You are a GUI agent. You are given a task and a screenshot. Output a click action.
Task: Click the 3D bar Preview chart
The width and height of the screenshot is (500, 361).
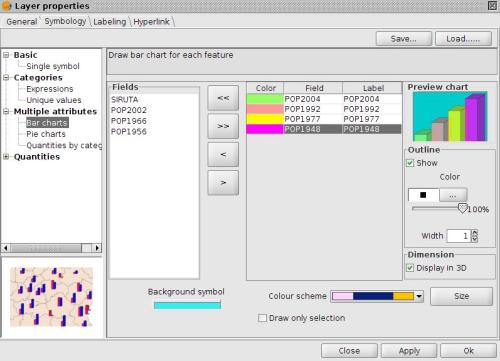coord(450,117)
